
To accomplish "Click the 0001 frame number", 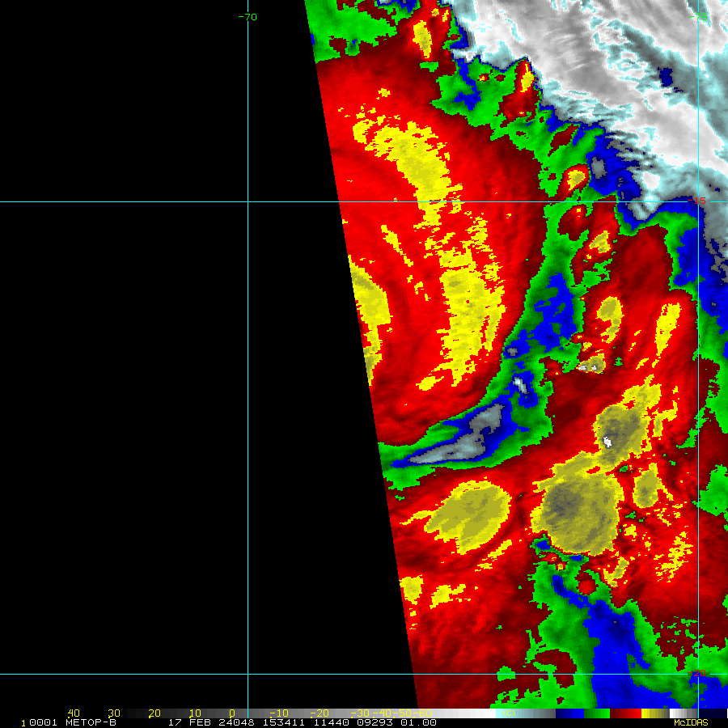I will pos(43,722).
